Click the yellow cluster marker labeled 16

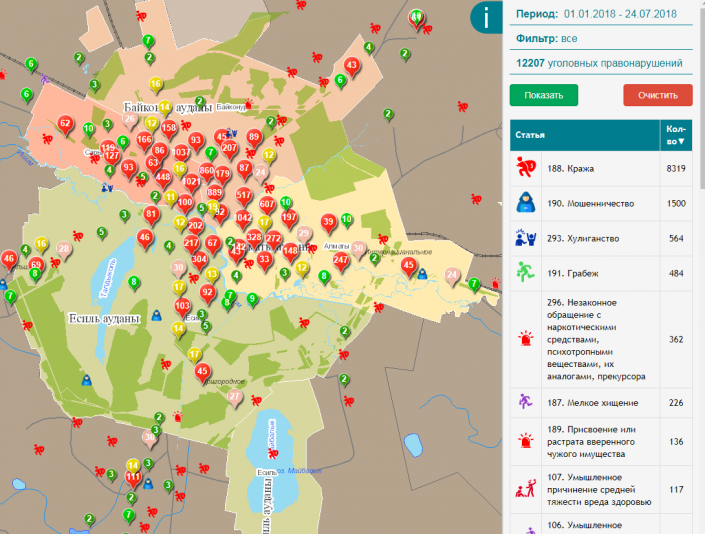(41, 244)
